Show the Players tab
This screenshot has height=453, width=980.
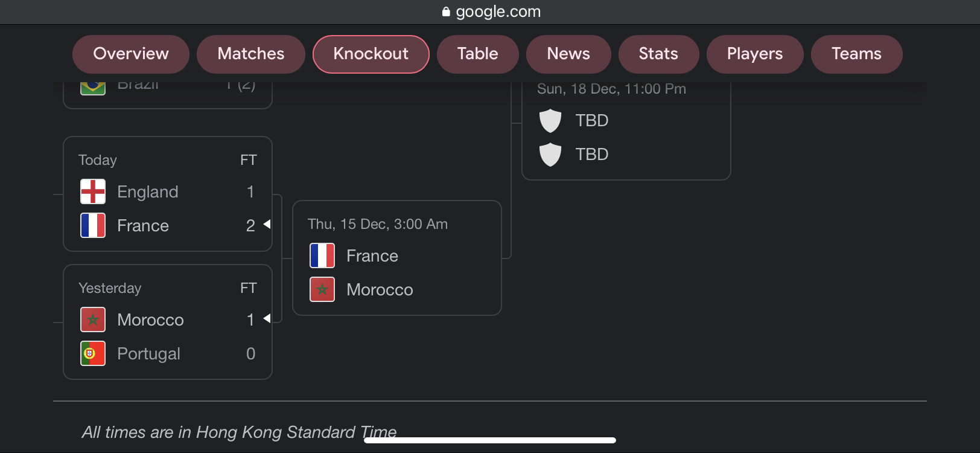click(755, 54)
